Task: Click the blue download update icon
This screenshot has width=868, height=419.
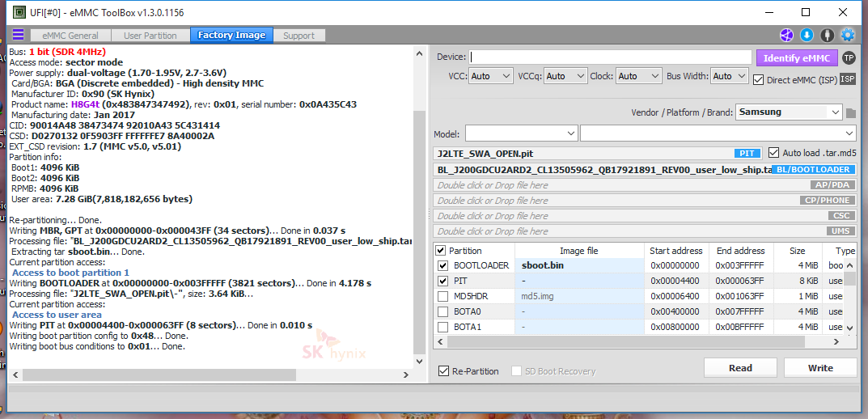Action: [x=807, y=35]
